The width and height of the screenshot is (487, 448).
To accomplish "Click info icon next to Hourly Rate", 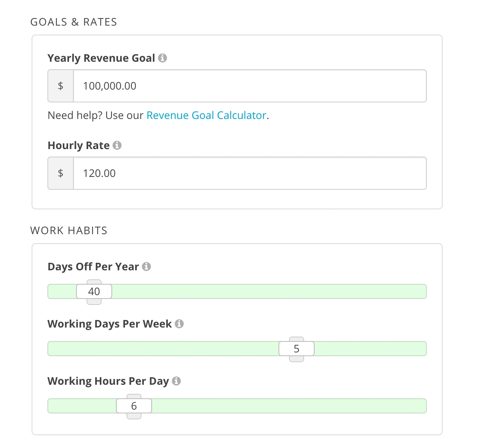I will (117, 145).
